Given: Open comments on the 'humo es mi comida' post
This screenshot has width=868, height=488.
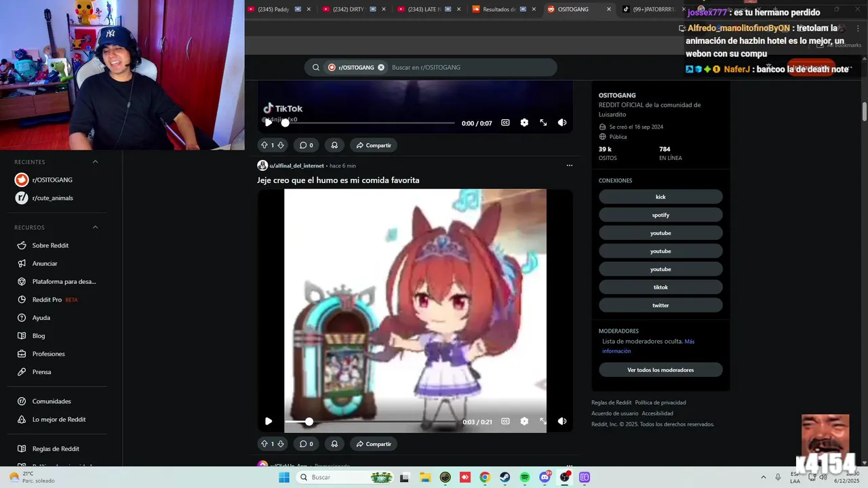Looking at the screenshot, I should point(307,444).
